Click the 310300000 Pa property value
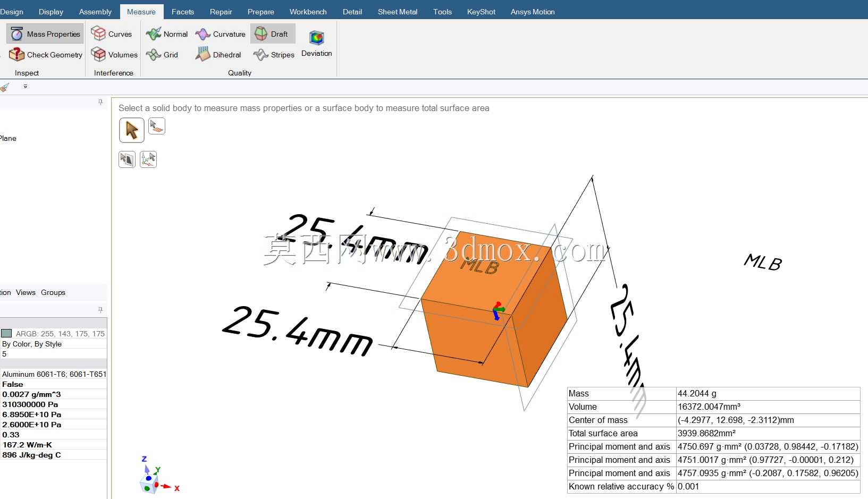Viewport: 868px width, 499px height. click(30, 404)
